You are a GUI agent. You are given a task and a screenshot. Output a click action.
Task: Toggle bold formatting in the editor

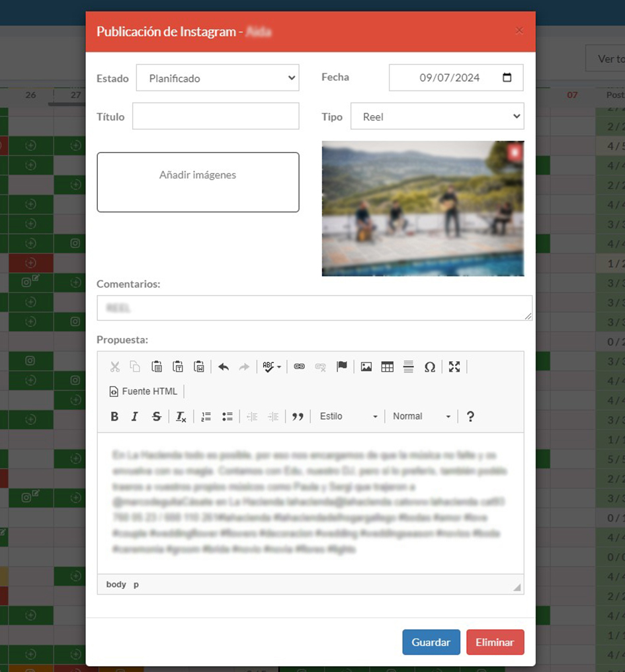(114, 417)
